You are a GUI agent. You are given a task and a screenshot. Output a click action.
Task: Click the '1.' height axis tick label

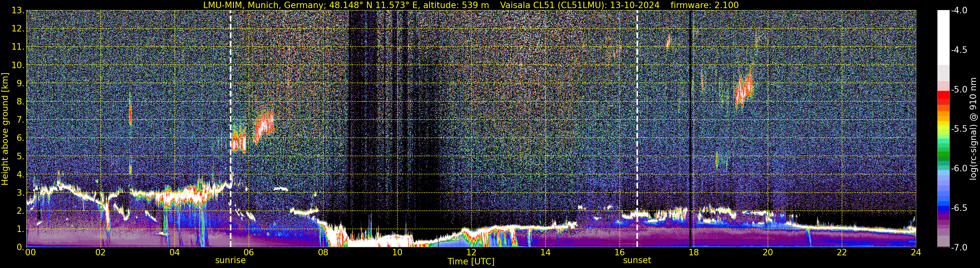[20, 229]
